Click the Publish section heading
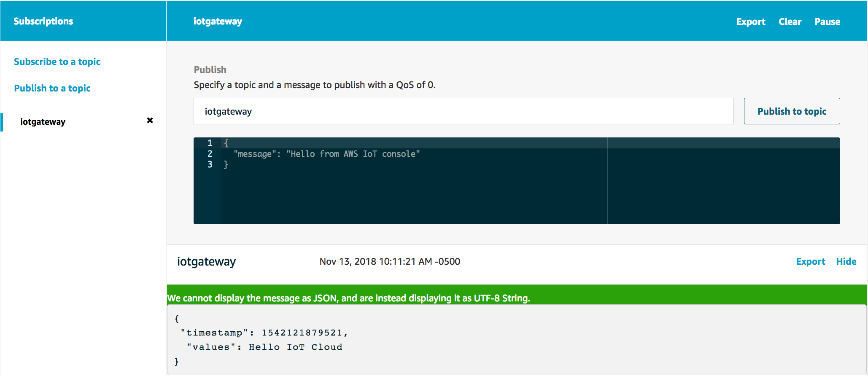The width and height of the screenshot is (868, 376). (210, 70)
